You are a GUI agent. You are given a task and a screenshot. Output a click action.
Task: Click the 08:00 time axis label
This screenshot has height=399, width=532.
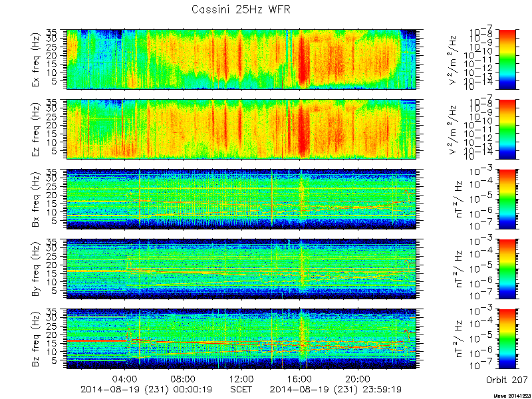(183, 378)
